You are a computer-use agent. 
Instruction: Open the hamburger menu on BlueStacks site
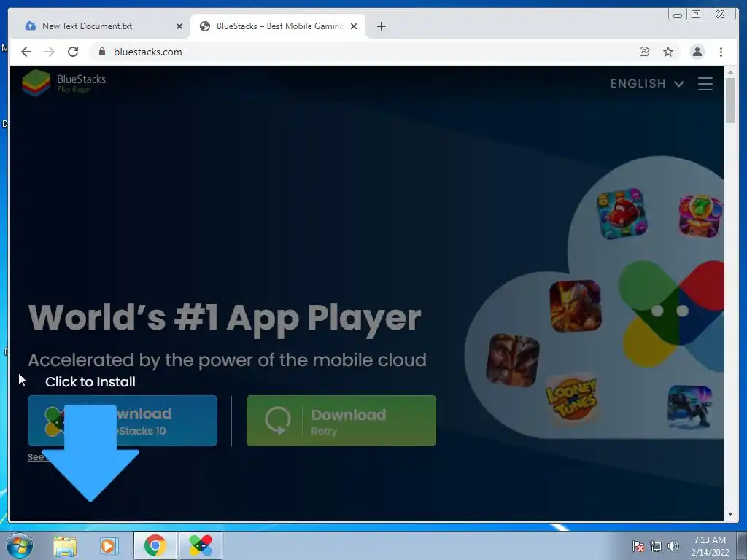click(x=705, y=83)
